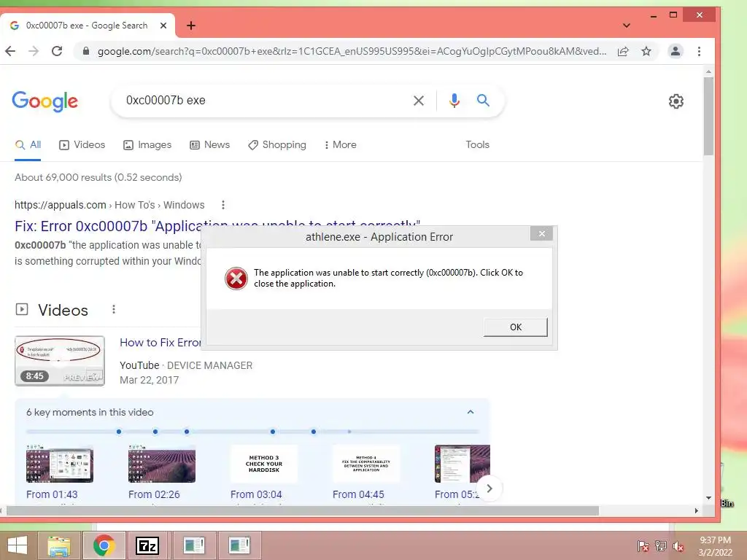Click the first key moment timeline dot
This screenshot has height=560, width=747.
tap(119, 432)
